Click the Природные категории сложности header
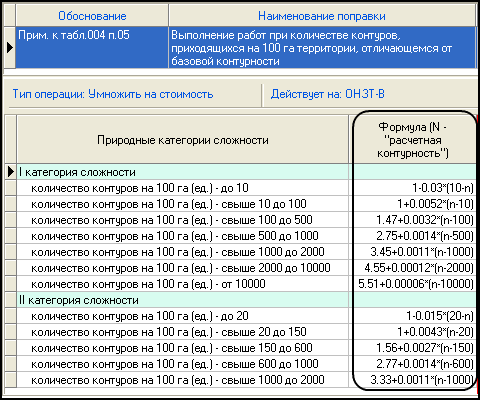480x400 pixels. point(183,140)
